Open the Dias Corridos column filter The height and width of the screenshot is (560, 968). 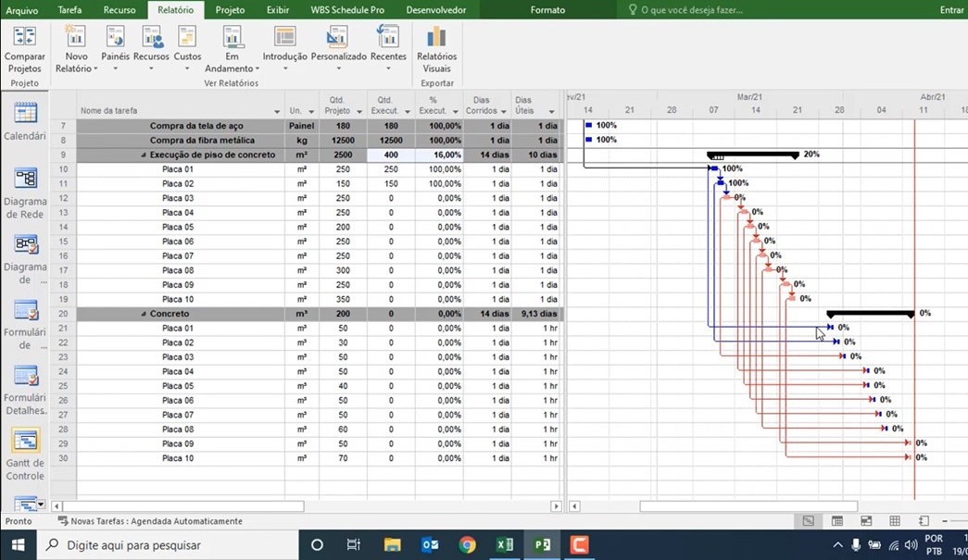click(x=504, y=112)
